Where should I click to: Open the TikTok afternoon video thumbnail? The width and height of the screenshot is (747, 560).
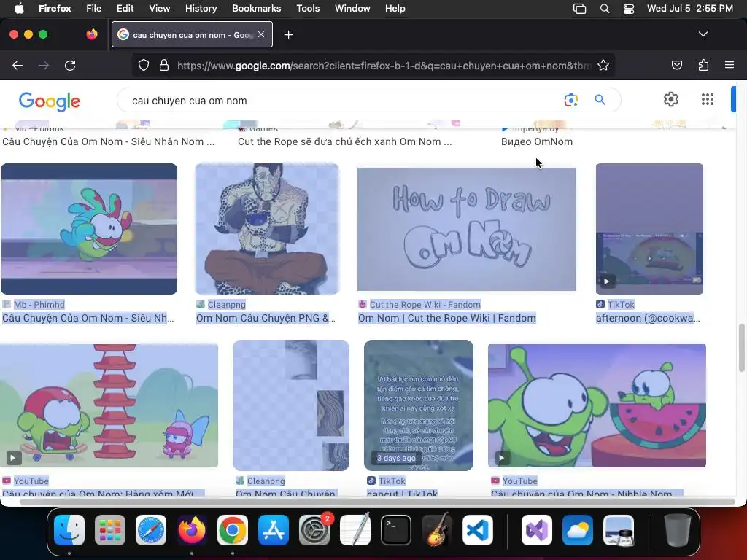(649, 228)
